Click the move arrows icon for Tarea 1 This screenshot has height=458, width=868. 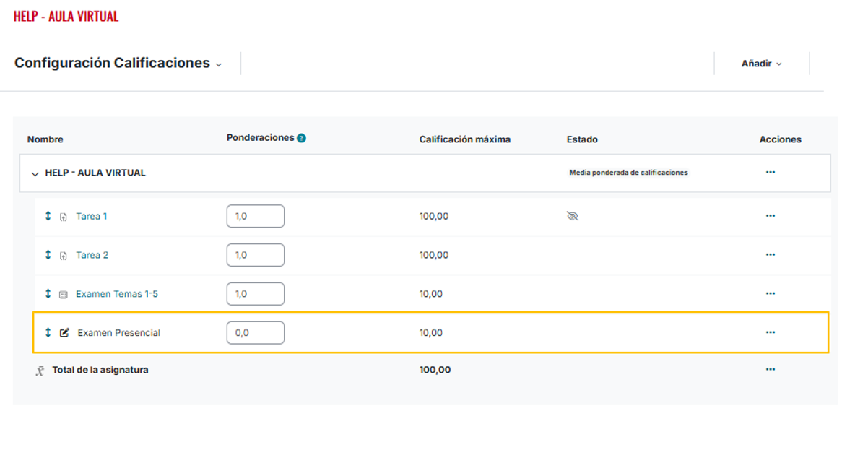[x=48, y=216]
